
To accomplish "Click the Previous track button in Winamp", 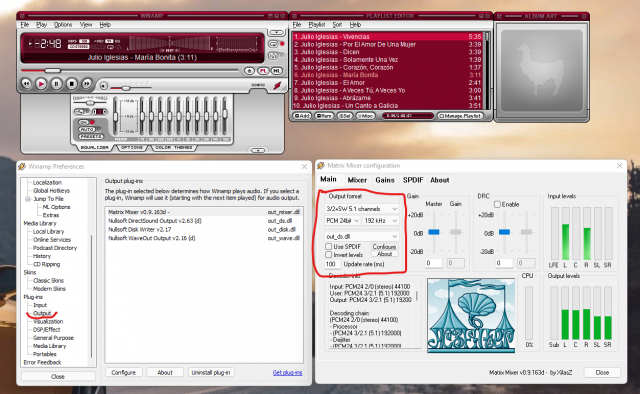I will [x=26, y=84].
